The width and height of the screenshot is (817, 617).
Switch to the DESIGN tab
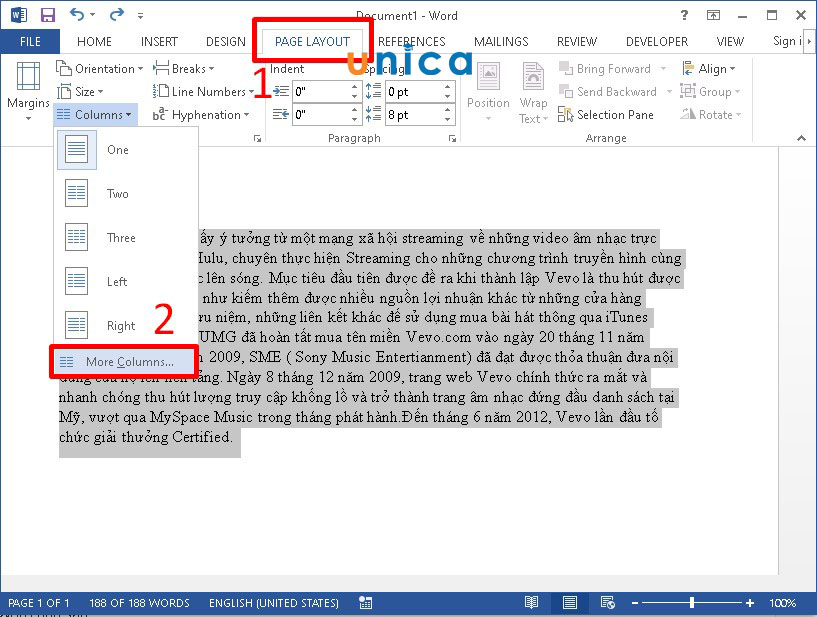[x=226, y=42]
